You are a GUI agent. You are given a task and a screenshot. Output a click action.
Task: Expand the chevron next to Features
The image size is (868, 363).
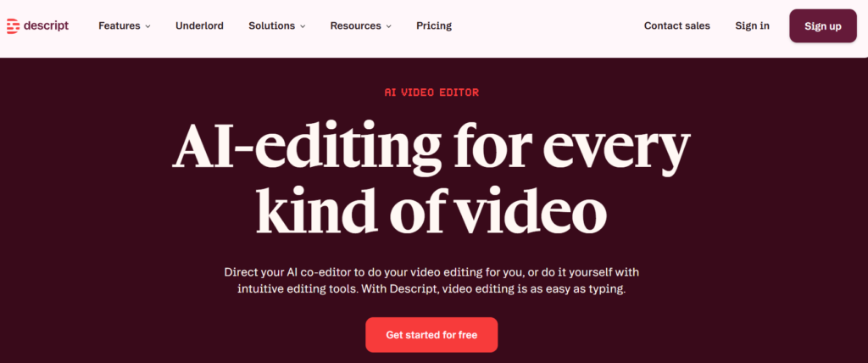[x=147, y=26]
